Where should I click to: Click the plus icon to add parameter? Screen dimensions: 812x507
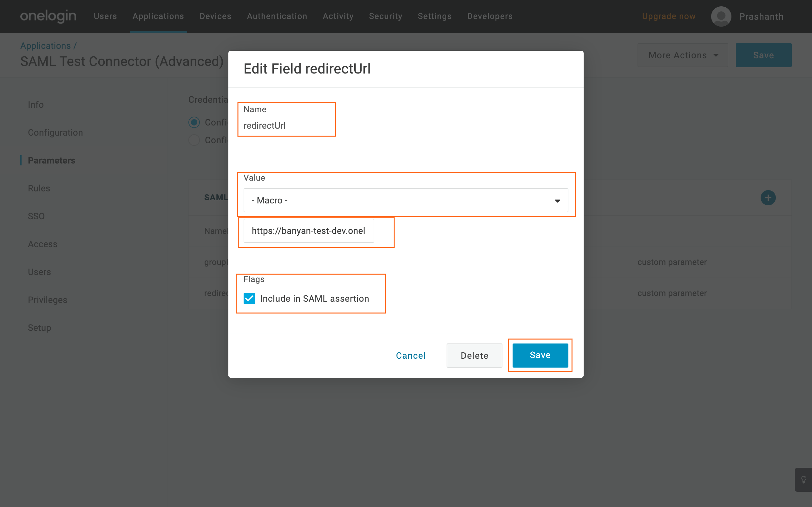768,197
